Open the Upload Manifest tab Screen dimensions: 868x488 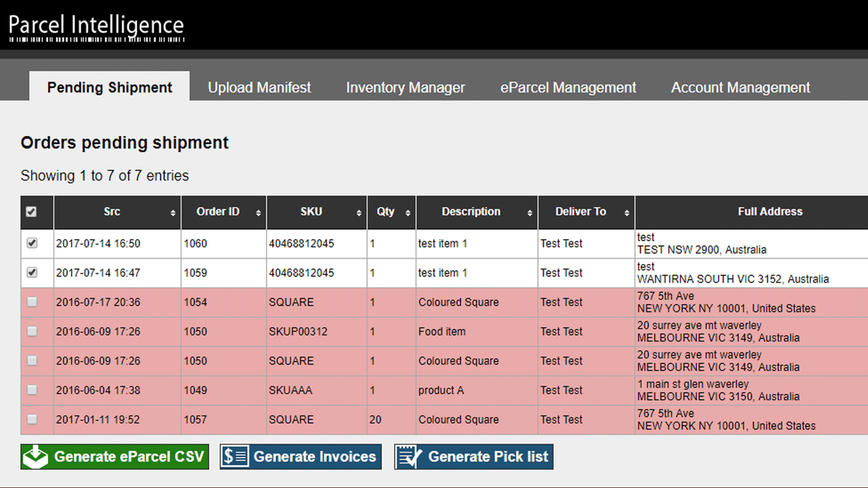[259, 87]
